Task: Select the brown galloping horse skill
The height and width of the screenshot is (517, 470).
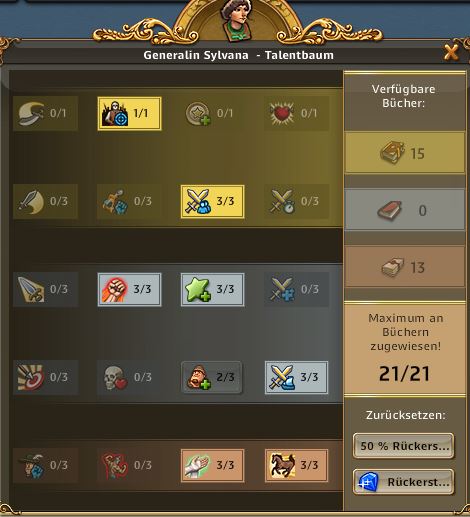Action: [296, 466]
